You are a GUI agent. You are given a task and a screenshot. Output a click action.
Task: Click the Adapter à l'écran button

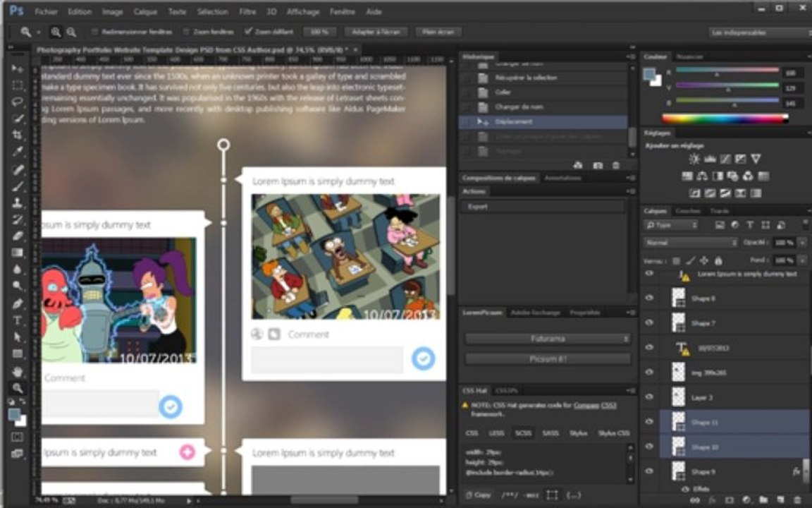click(x=376, y=32)
